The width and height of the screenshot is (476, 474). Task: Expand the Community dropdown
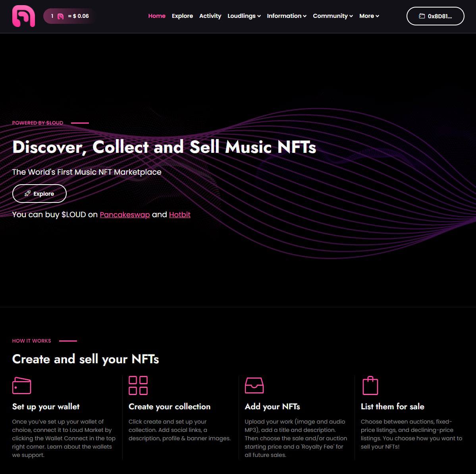coord(332,16)
